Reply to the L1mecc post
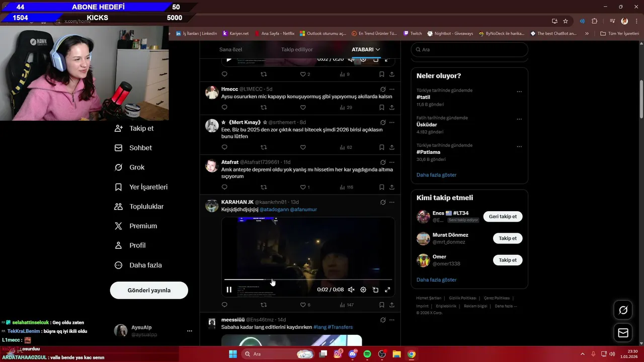Viewport: 644px width, 362px height. pyautogui.click(x=224, y=107)
